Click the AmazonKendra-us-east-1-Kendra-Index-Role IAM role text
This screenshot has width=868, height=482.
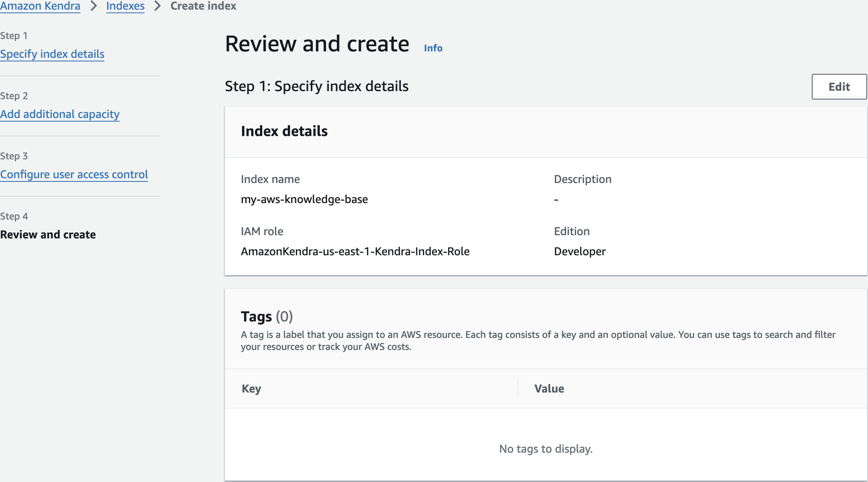pos(355,251)
